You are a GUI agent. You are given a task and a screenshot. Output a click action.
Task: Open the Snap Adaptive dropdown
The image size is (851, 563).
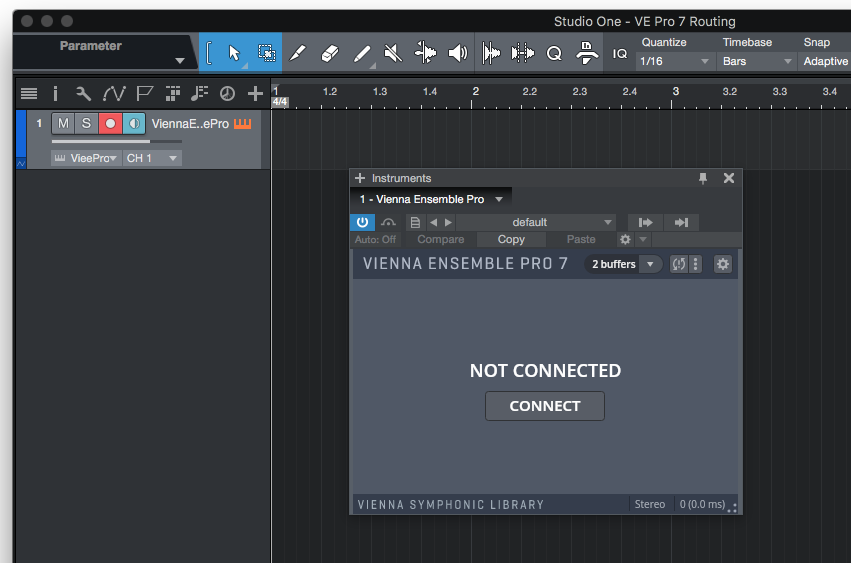pyautogui.click(x=825, y=61)
